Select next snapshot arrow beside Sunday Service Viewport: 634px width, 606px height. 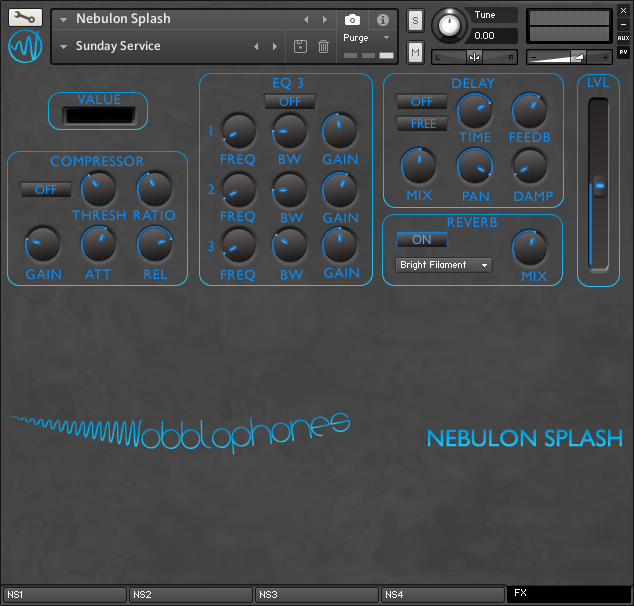pos(275,46)
